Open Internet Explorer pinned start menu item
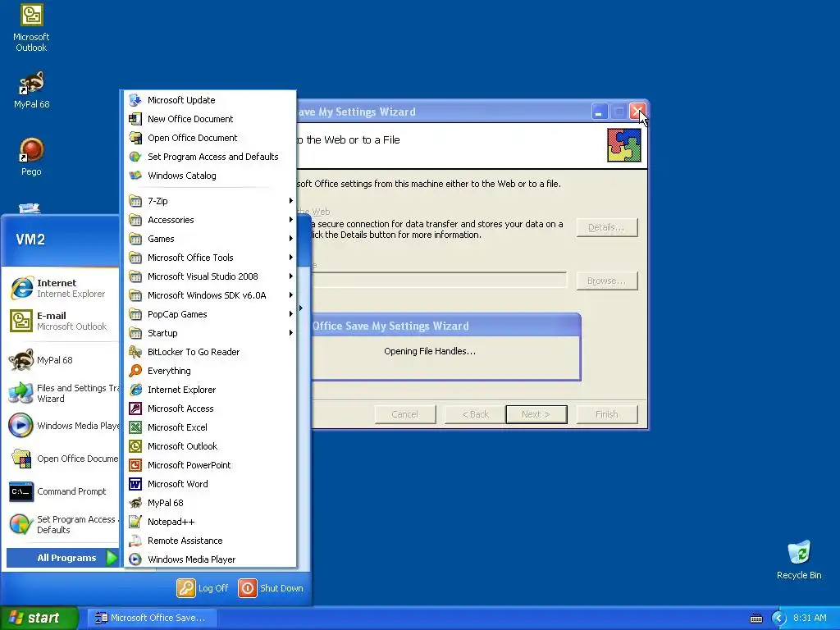 click(62, 288)
